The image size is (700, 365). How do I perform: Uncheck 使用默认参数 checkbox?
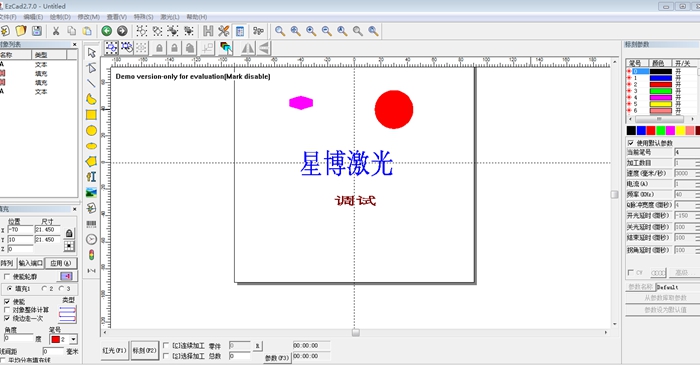(631, 143)
